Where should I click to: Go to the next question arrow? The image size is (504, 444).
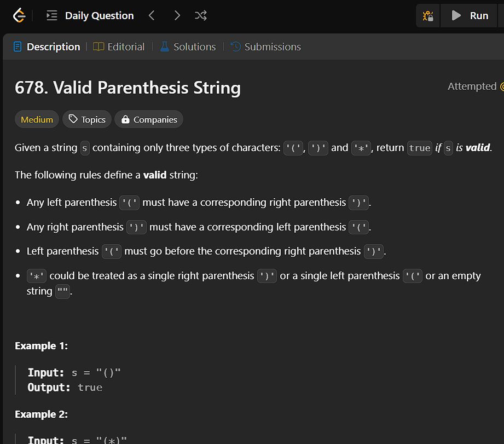[177, 16]
